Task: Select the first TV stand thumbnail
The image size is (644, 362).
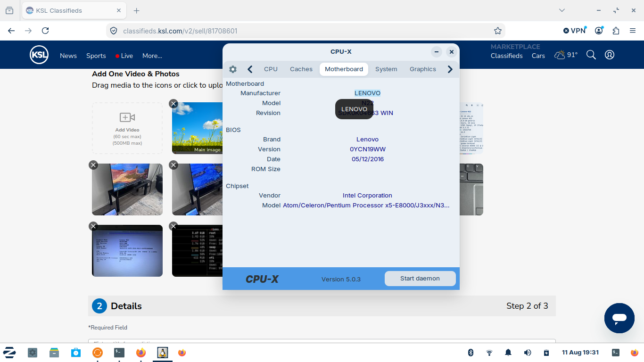Action: 127,189
